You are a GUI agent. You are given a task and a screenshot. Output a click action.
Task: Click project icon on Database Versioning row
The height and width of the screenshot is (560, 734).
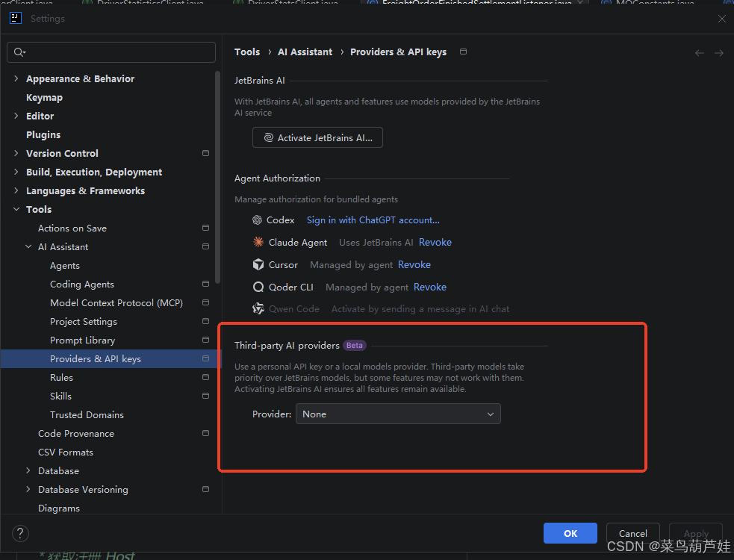pos(205,489)
